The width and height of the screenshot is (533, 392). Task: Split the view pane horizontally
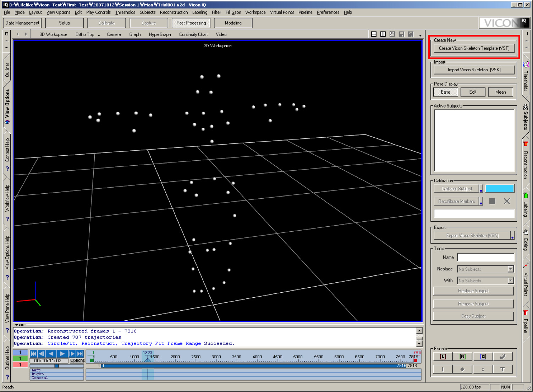374,34
